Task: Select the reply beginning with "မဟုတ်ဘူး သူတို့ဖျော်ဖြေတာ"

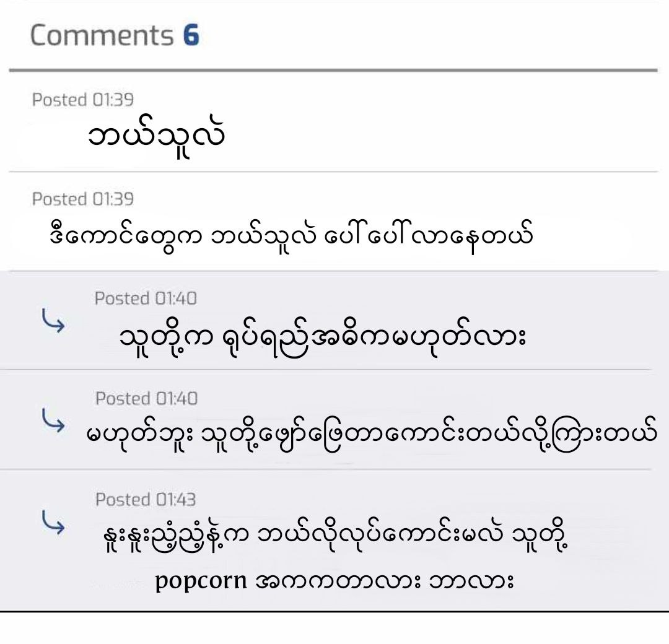Action: (x=370, y=435)
